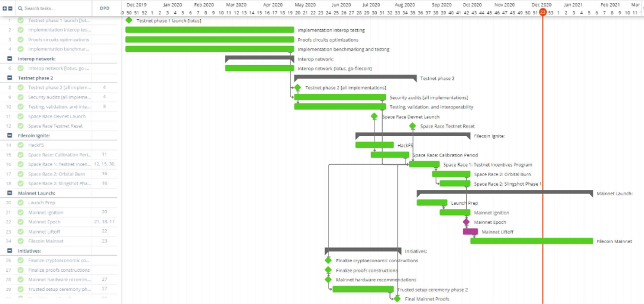Click Space Race Testnet Reset milestone diamond
This screenshot has width=644, height=304.
coord(413,126)
